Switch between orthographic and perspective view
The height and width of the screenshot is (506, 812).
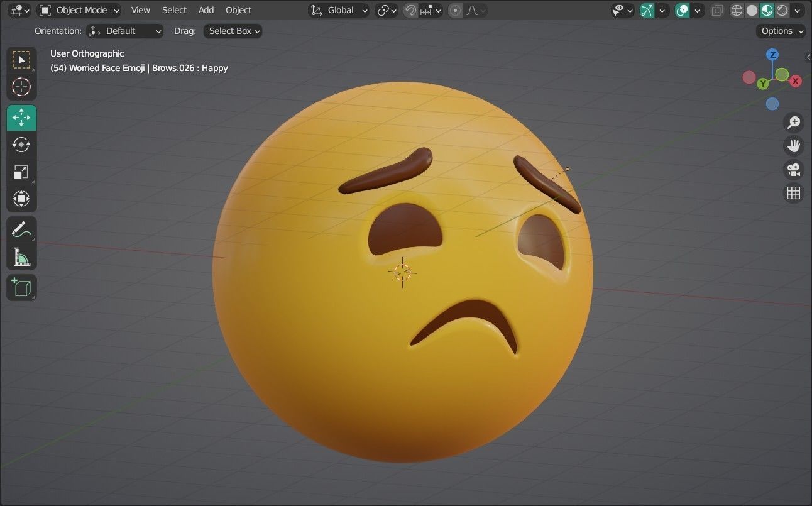[794, 192]
